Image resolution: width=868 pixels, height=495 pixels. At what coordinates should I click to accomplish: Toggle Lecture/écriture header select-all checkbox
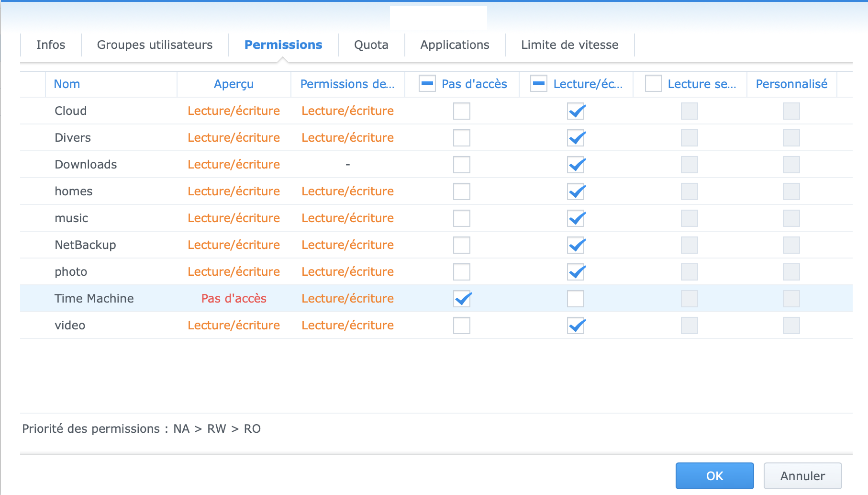(539, 84)
